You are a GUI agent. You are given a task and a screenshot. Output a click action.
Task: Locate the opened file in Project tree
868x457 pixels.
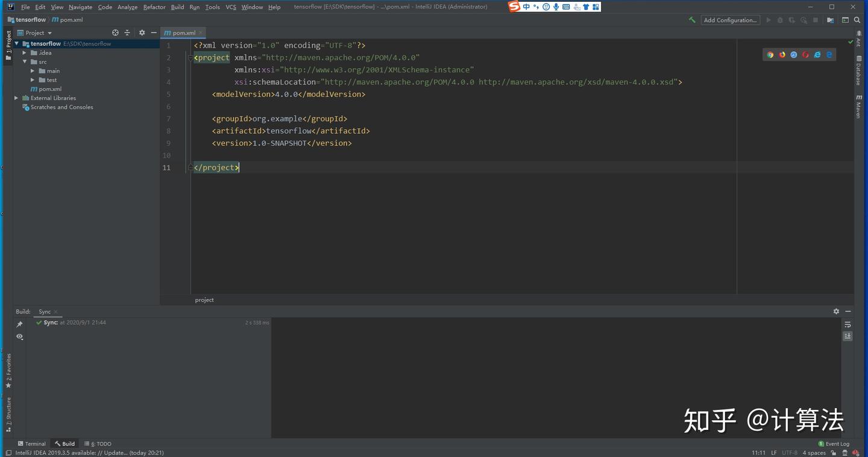(x=116, y=33)
